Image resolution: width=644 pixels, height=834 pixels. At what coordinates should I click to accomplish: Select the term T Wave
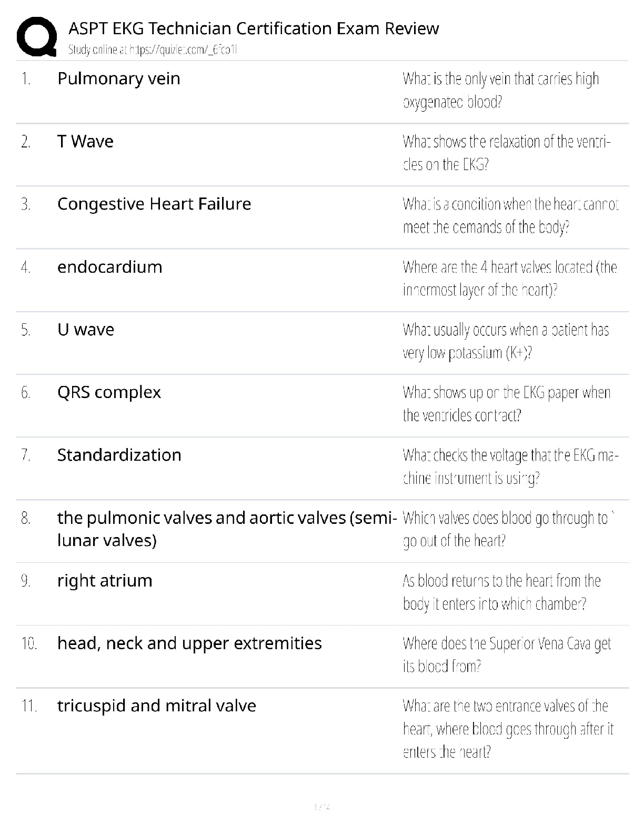pos(85,141)
